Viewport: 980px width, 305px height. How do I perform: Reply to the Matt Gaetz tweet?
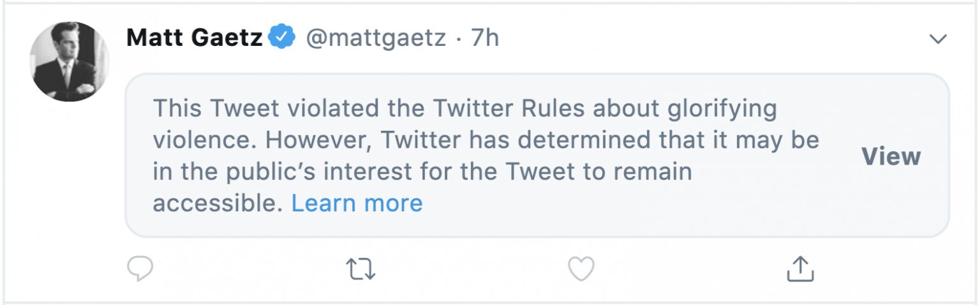coord(140,269)
